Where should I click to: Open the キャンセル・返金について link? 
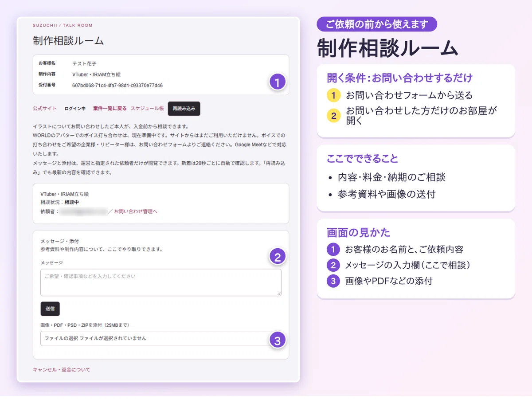(62, 369)
